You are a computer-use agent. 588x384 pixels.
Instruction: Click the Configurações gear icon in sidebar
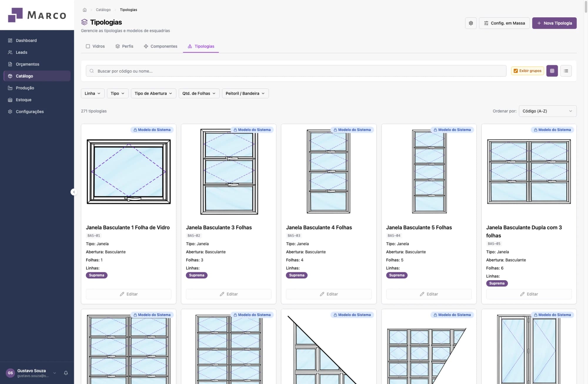click(x=10, y=111)
